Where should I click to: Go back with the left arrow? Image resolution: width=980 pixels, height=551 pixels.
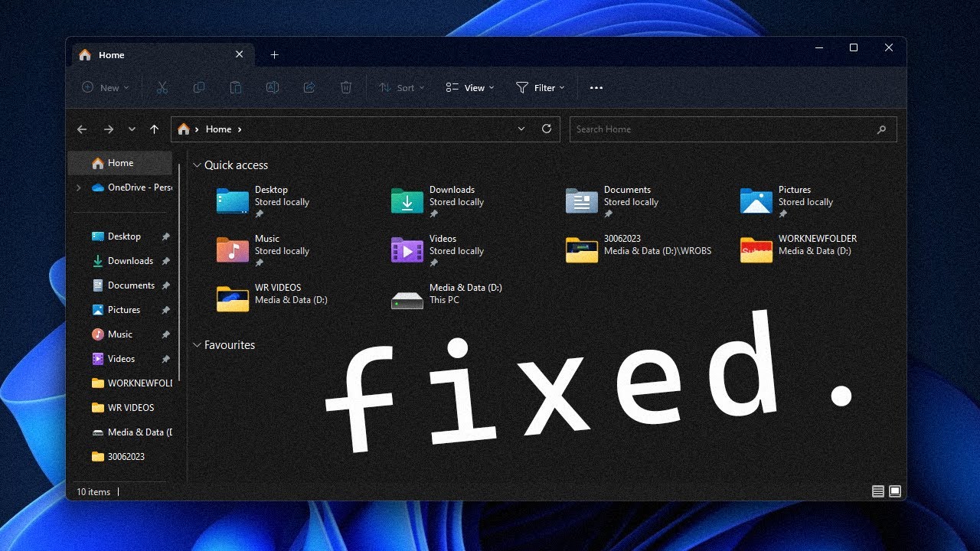coord(82,129)
